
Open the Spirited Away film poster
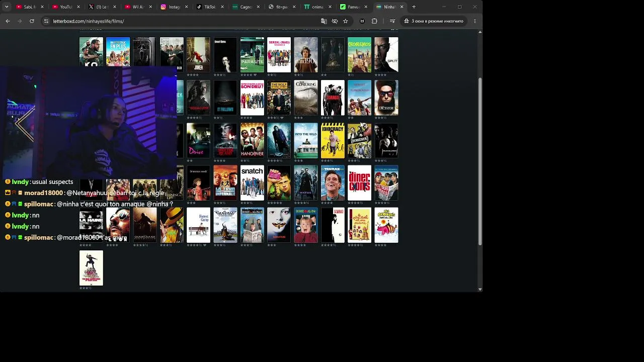tap(198, 183)
